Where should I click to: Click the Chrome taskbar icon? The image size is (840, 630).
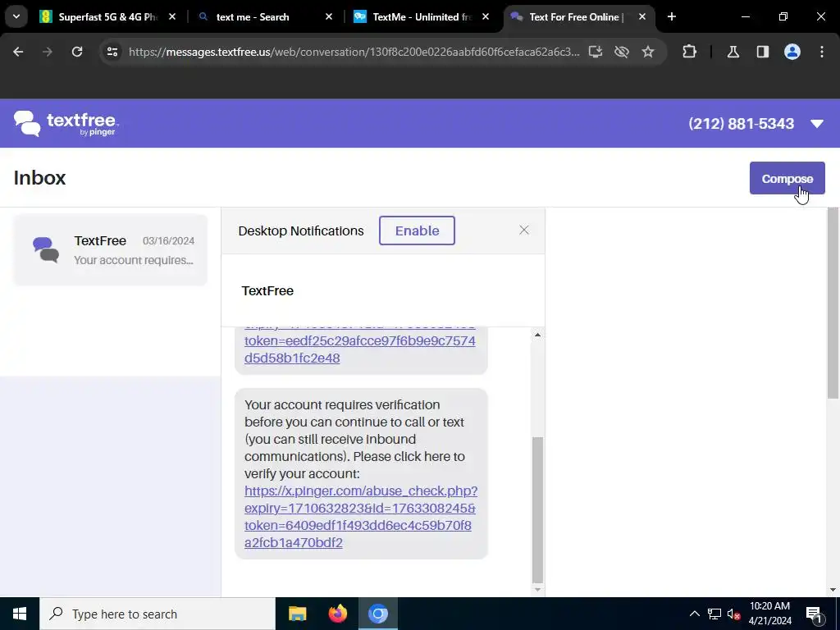coord(377,614)
